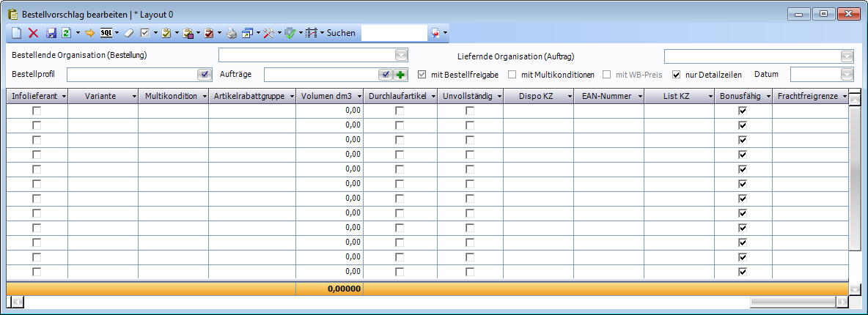The height and width of the screenshot is (315, 868).
Task: Click the Suchen search input field
Action: (x=394, y=33)
